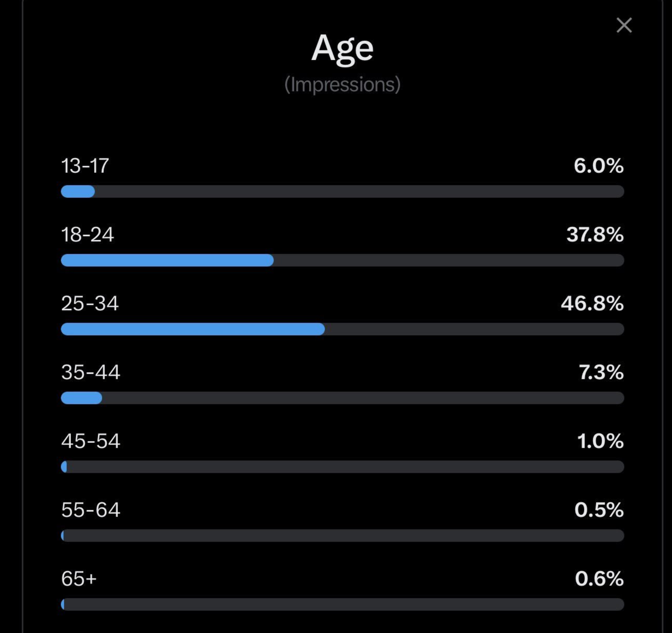Click the (Impressions) subtitle text
The width and height of the screenshot is (672, 633).
pyautogui.click(x=342, y=84)
